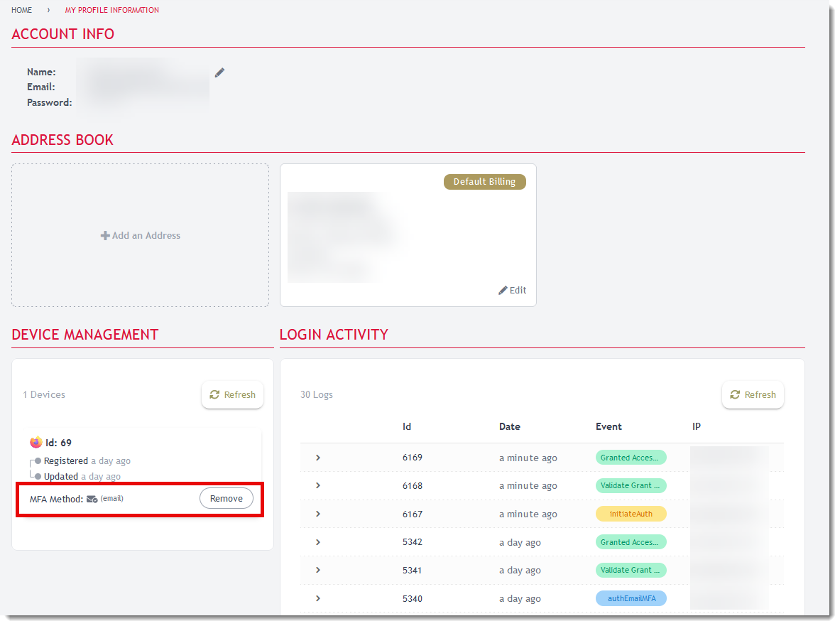Click the Address Book heading
Viewport: 840px width, 626px height.
coord(62,140)
